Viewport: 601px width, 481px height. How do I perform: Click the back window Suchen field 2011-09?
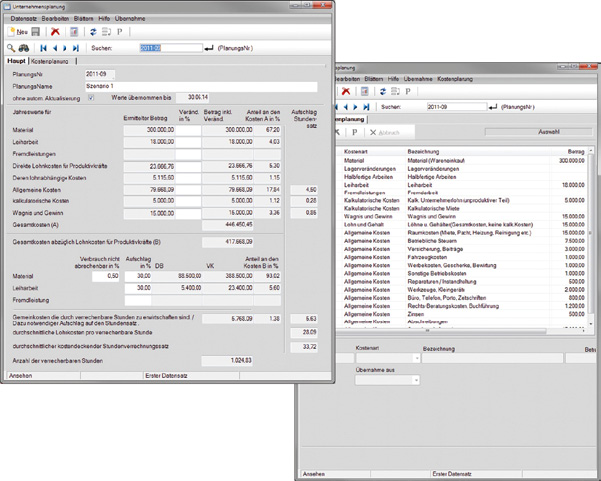pos(456,107)
